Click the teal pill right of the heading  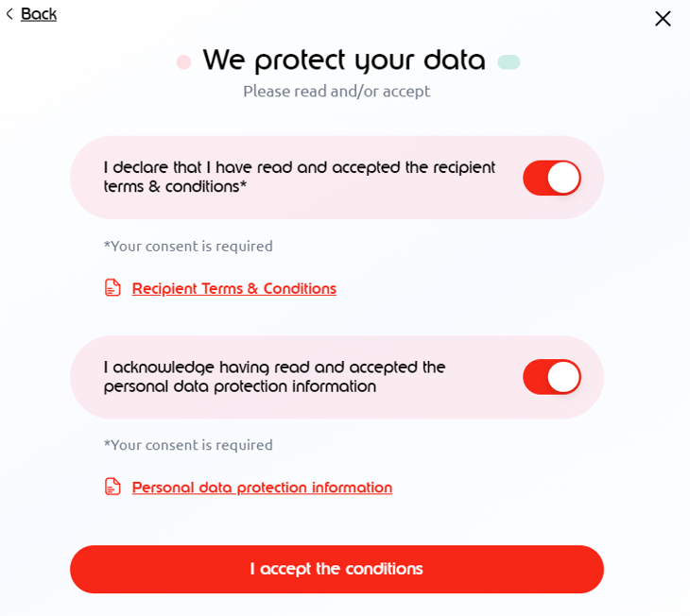[509, 62]
